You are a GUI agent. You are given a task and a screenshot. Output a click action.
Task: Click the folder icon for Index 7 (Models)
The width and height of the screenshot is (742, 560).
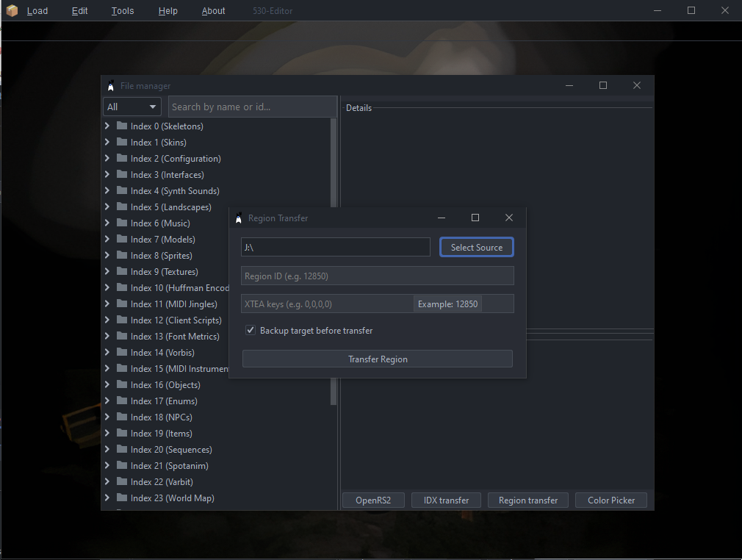pyautogui.click(x=122, y=239)
